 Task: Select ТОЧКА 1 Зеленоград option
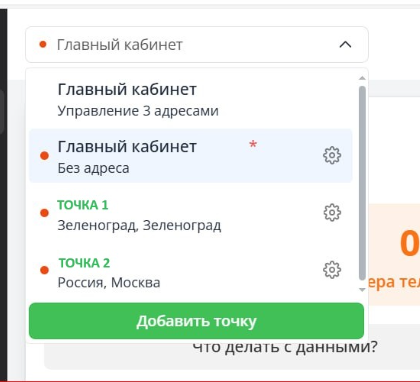(x=191, y=214)
